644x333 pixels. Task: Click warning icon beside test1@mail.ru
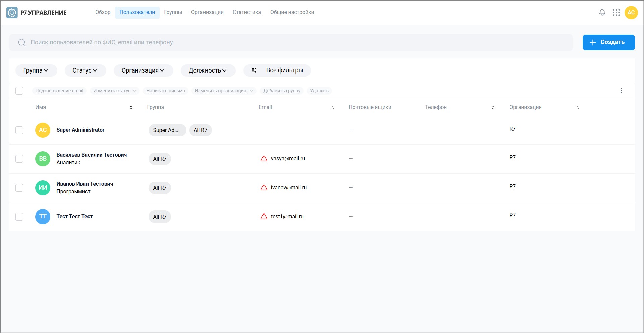264,217
